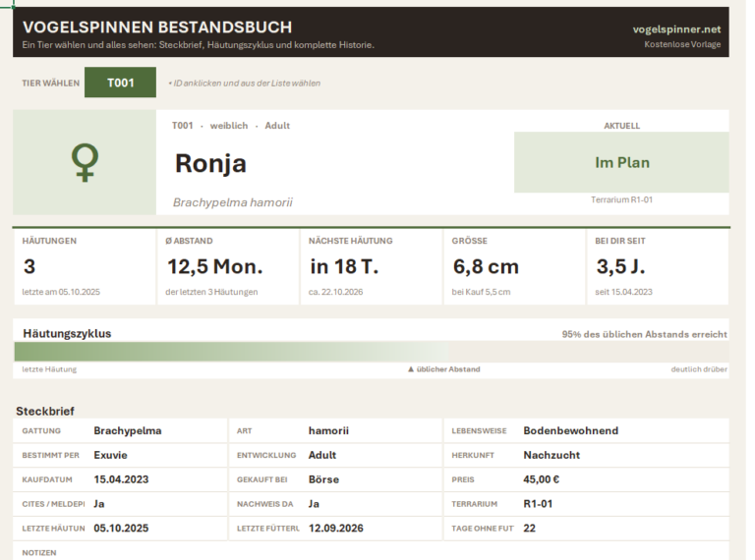Click the Steckbrief section heading
This screenshot has height=560, width=755.
coord(45,412)
